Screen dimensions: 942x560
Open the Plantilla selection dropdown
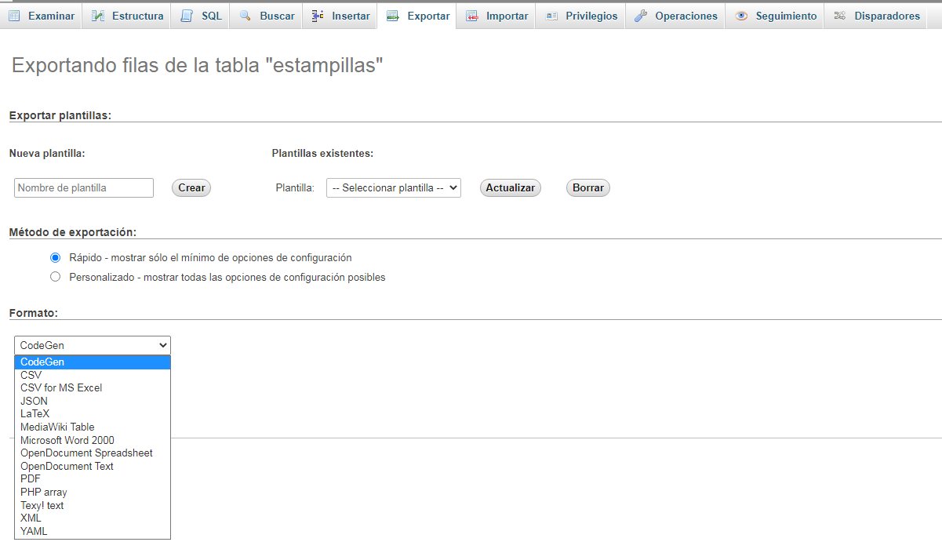point(393,187)
